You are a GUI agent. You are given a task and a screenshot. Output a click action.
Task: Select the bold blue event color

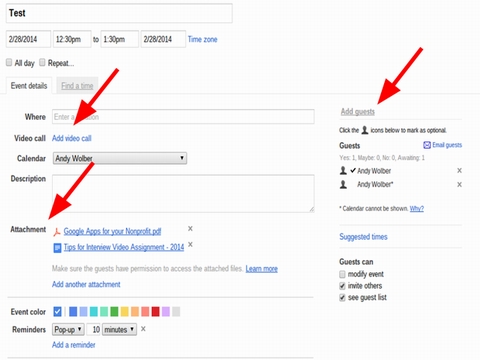(73, 312)
